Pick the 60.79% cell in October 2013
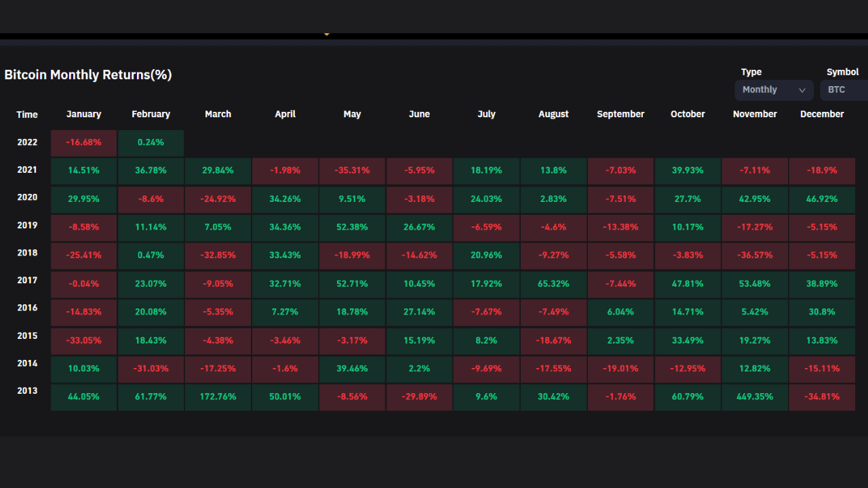 tap(688, 397)
